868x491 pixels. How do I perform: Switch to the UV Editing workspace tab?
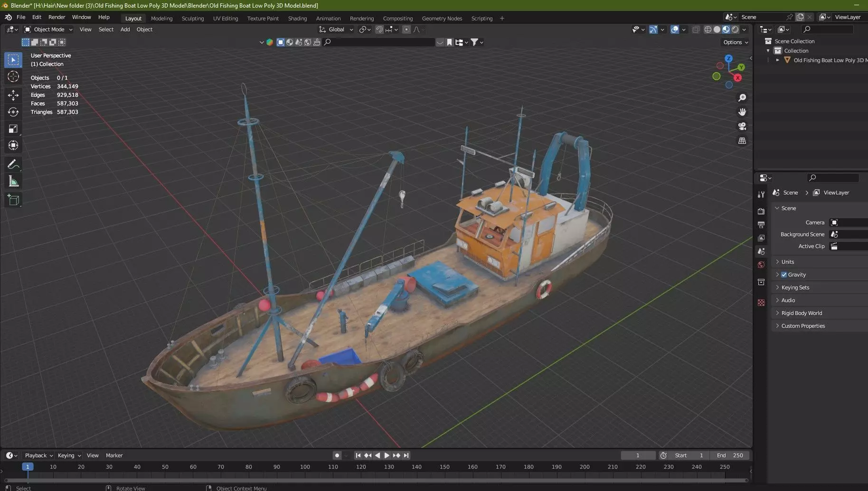tap(226, 19)
